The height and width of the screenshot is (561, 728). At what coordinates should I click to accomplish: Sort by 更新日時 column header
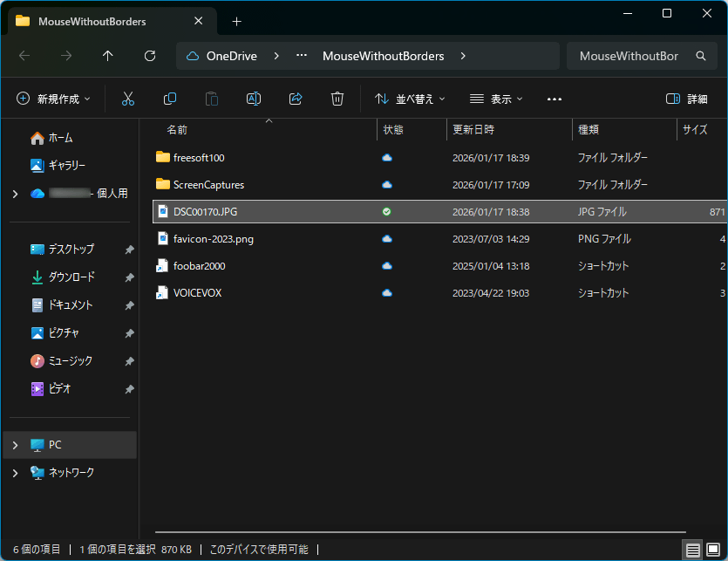(473, 130)
